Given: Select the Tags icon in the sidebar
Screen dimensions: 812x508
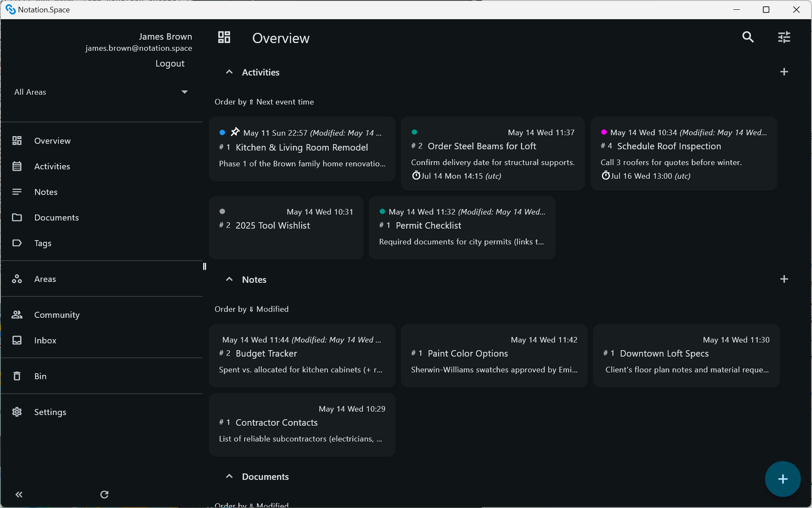Looking at the screenshot, I should click(x=17, y=243).
